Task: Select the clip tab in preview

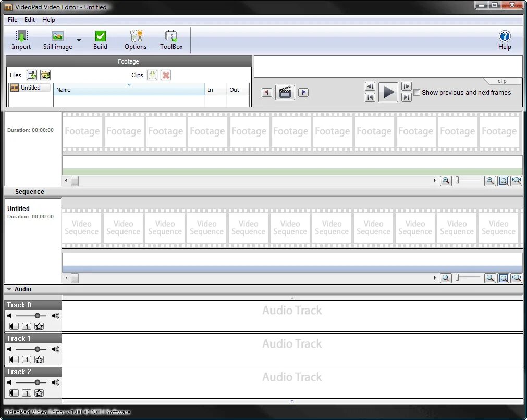Action: [x=502, y=81]
